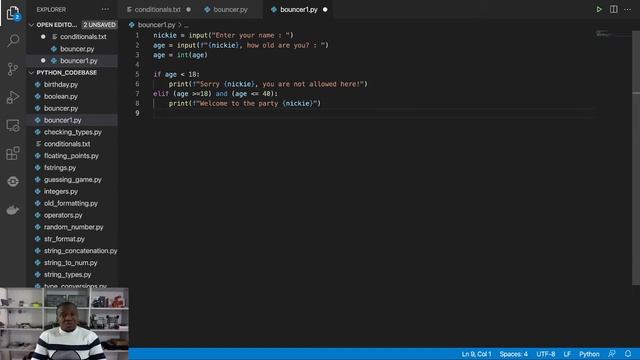Click the 2 UNSAVED badge
The width and height of the screenshot is (640, 360).
100,25
